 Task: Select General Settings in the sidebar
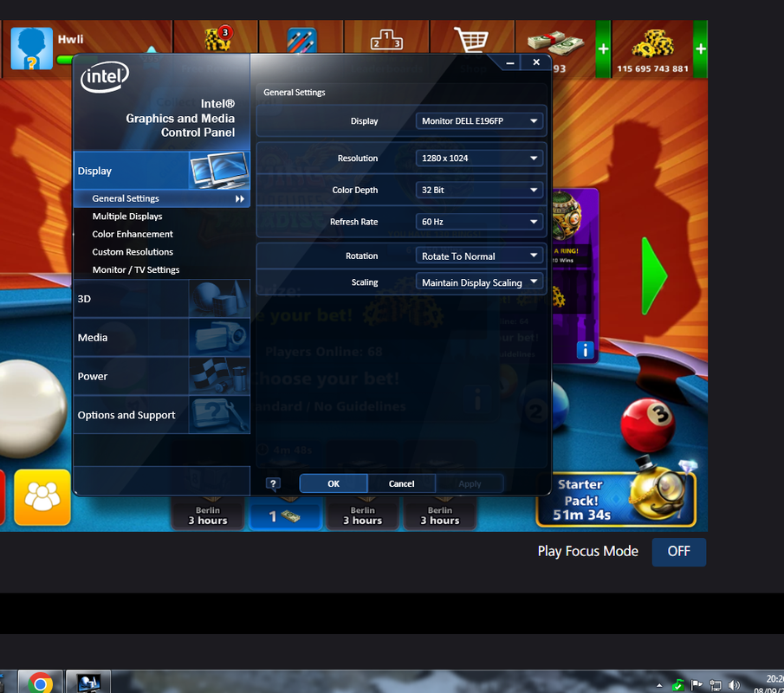[161, 198]
